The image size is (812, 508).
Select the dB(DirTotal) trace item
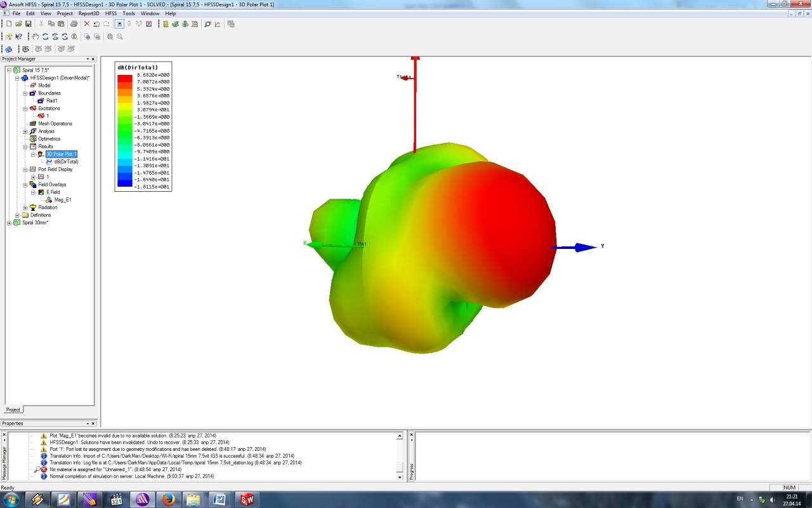pos(66,162)
